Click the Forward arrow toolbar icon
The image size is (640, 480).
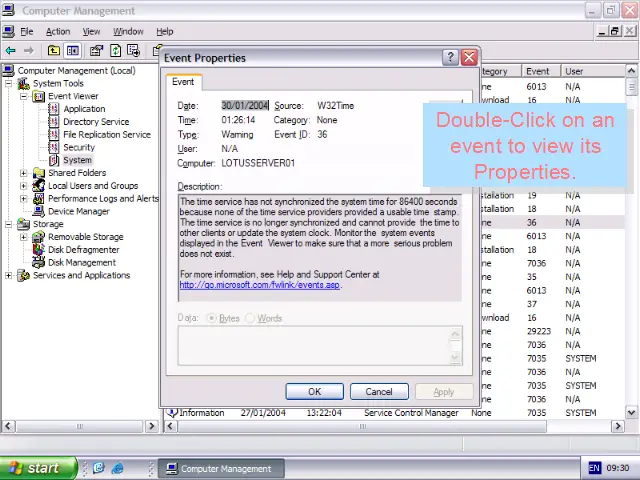[29, 51]
